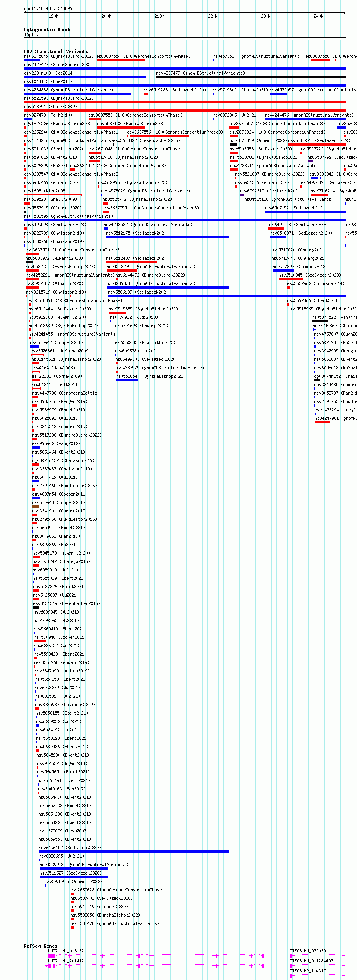Click the RefSeq Genes track title
The width and height of the screenshot is (357, 980).
click(x=41, y=946)
